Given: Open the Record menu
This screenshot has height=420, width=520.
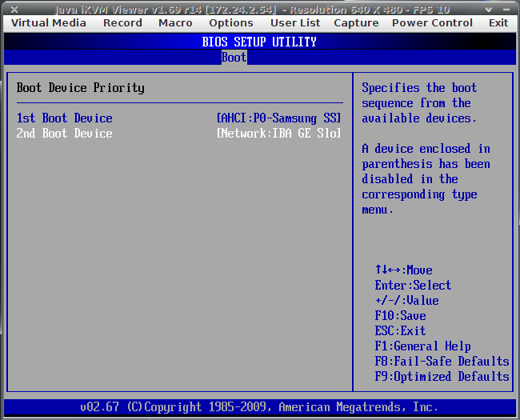Looking at the screenshot, I should (122, 23).
